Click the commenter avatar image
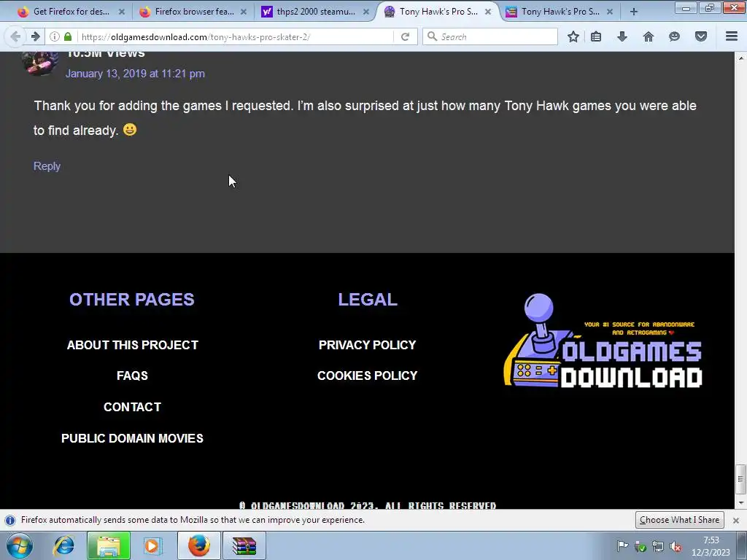The width and height of the screenshot is (747, 560). coord(40,63)
